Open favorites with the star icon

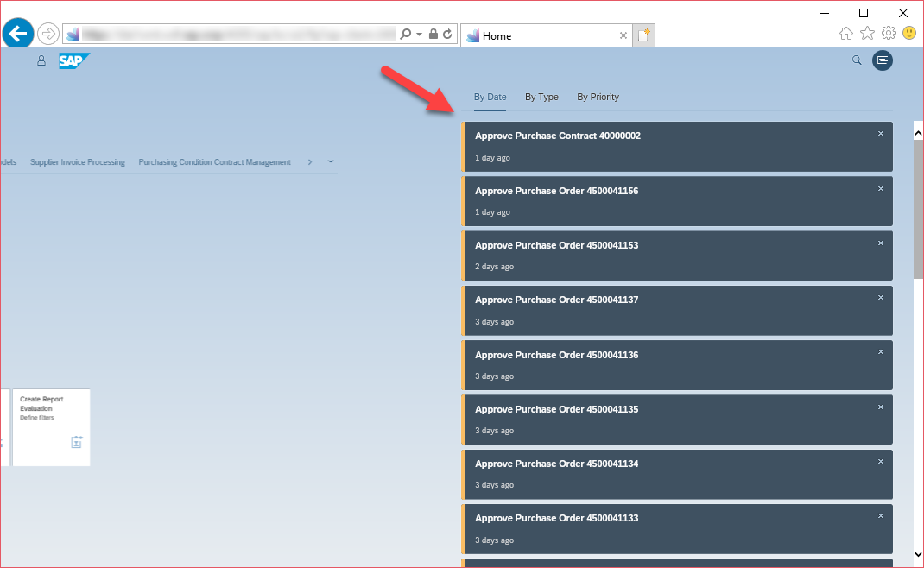pyautogui.click(x=867, y=33)
